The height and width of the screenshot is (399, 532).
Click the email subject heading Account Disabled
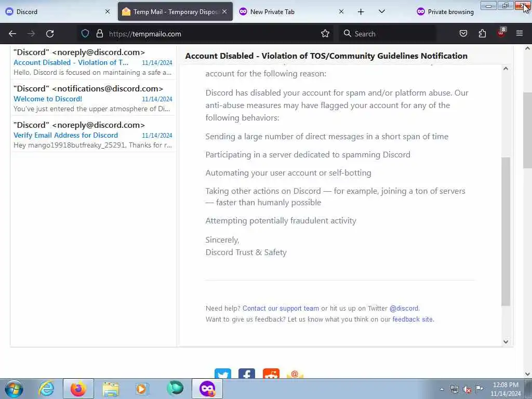(x=326, y=56)
